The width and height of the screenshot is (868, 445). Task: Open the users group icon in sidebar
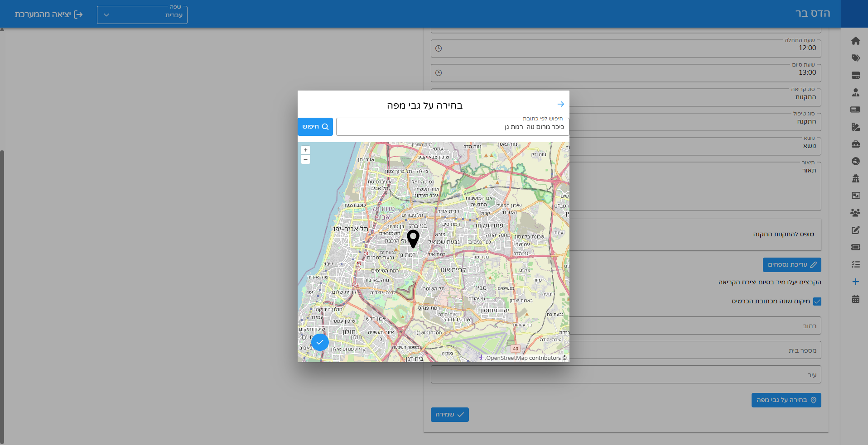click(x=855, y=213)
